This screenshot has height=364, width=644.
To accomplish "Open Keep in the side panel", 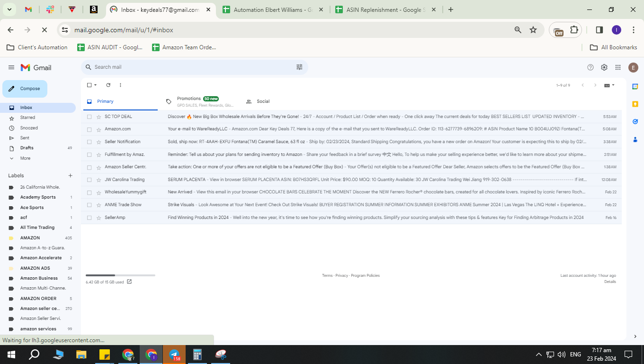I will point(635,104).
